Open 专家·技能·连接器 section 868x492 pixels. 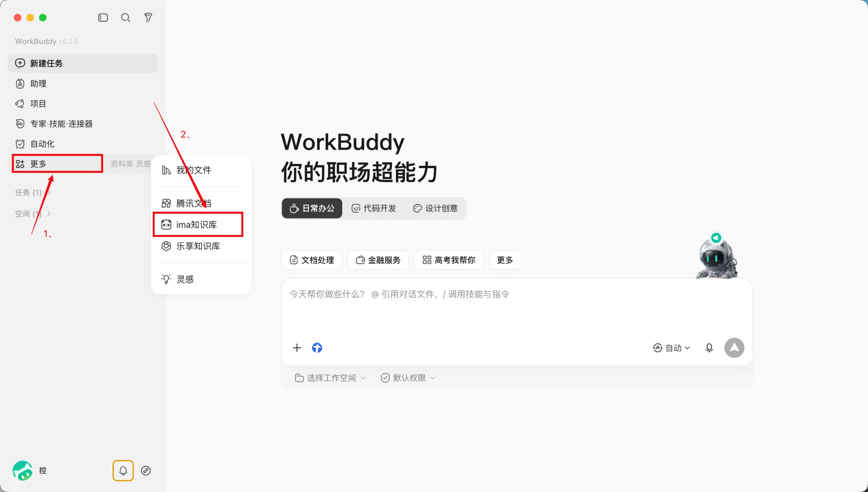(83, 124)
